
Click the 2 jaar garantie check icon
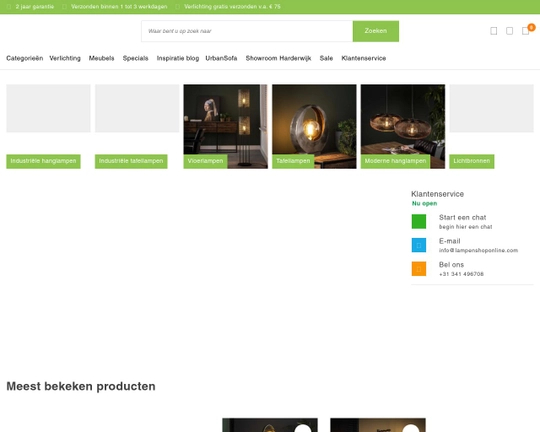point(9,7)
